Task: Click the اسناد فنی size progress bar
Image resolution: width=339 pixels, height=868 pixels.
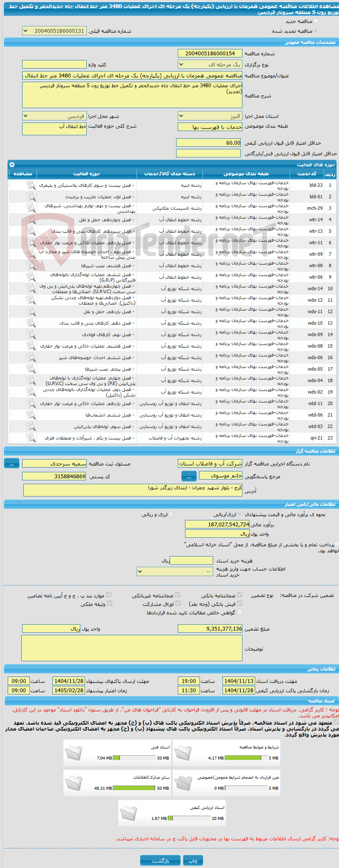Action: point(134,758)
